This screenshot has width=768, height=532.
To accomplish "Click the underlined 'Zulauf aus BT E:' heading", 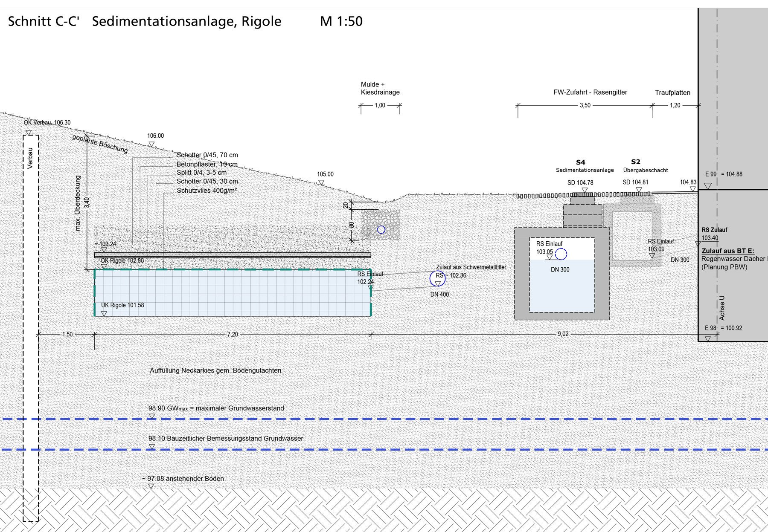I will 727,251.
